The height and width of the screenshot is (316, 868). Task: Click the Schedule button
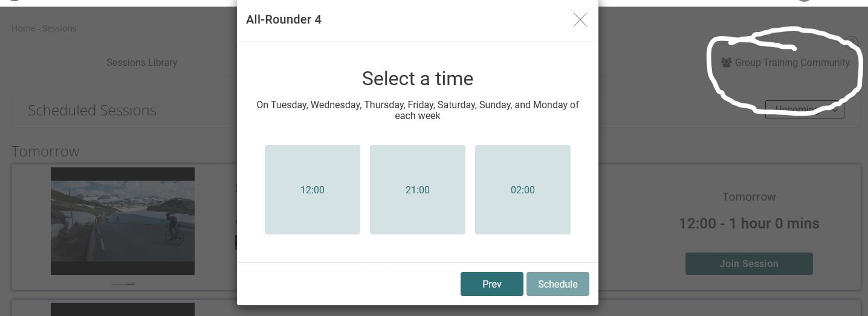(557, 284)
